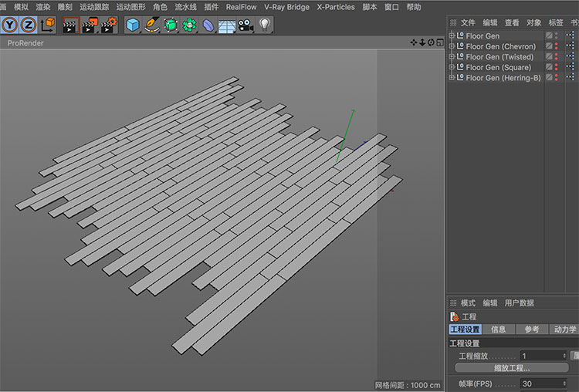Click the null icon of Floor Gen (Square)
Screen dimensions: 579x392
coord(460,67)
